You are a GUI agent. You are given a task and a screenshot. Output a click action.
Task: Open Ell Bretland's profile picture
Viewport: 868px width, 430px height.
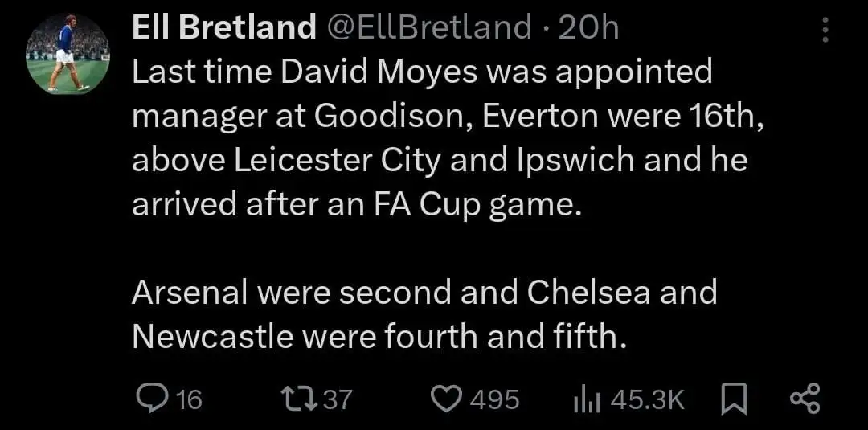coord(68,55)
